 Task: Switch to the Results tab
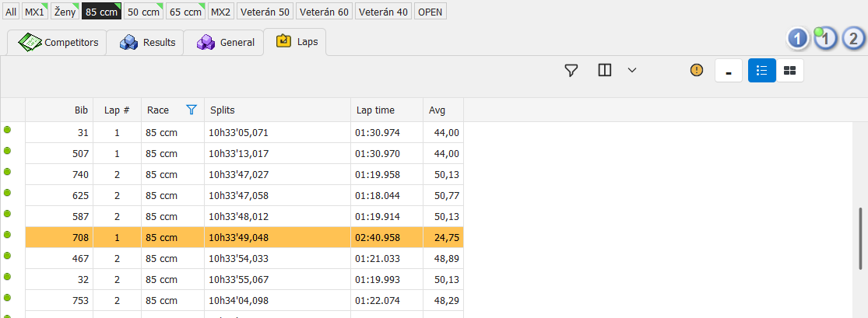tap(147, 43)
